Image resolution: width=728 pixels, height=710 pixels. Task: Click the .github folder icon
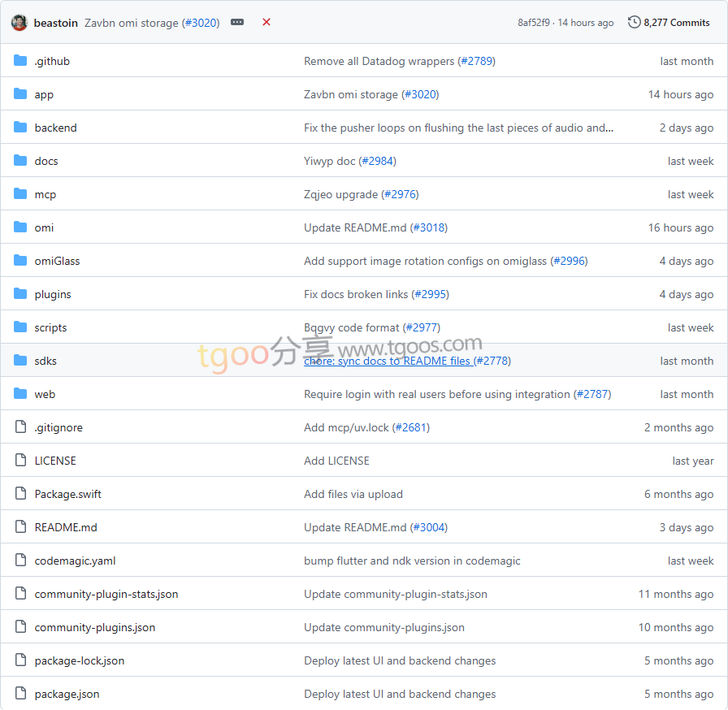click(x=20, y=61)
